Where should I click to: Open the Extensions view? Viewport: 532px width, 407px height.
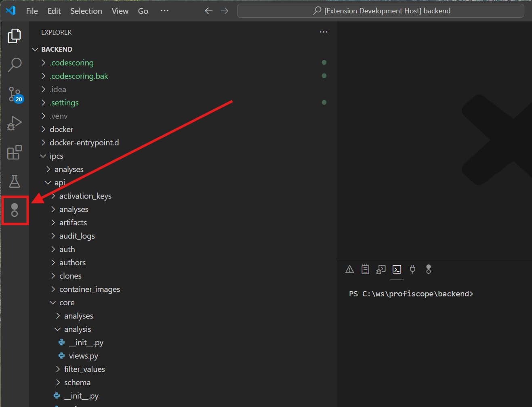(15, 152)
